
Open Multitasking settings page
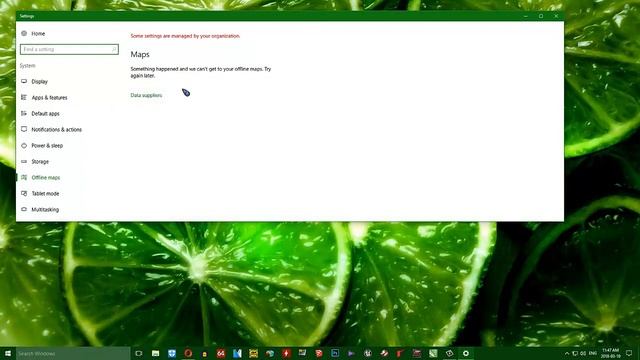tap(45, 209)
